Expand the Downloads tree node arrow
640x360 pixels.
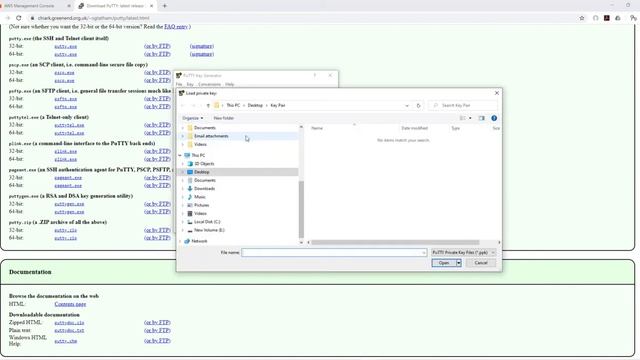click(183, 189)
